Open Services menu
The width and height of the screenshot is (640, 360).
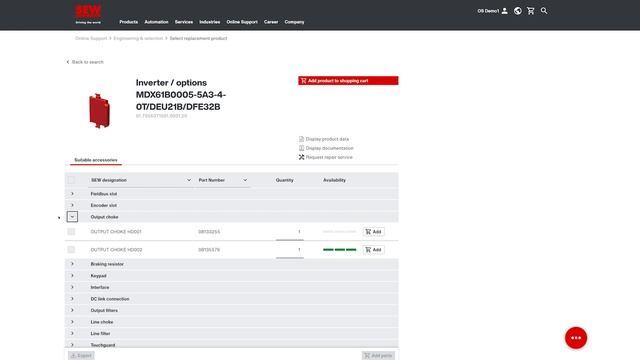pyautogui.click(x=184, y=22)
